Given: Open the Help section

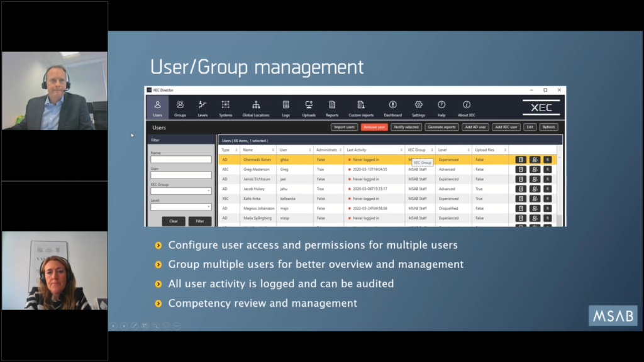Looking at the screenshot, I should [x=441, y=108].
